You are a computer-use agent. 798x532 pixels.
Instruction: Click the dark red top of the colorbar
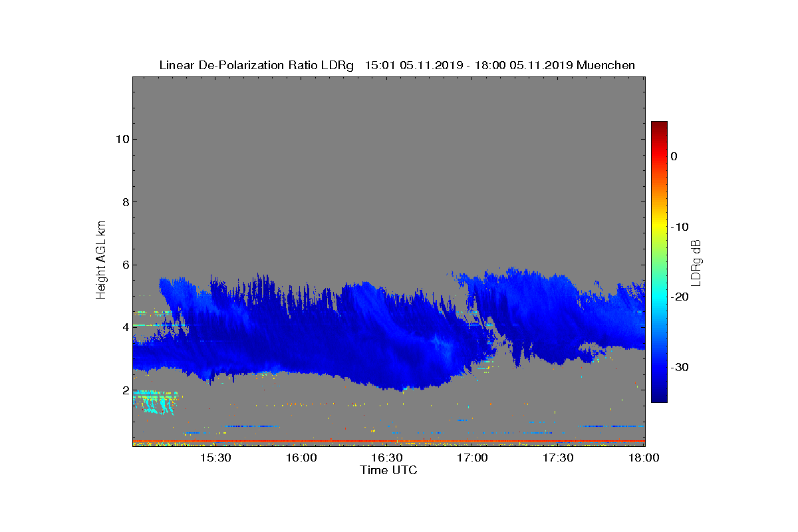click(659, 125)
